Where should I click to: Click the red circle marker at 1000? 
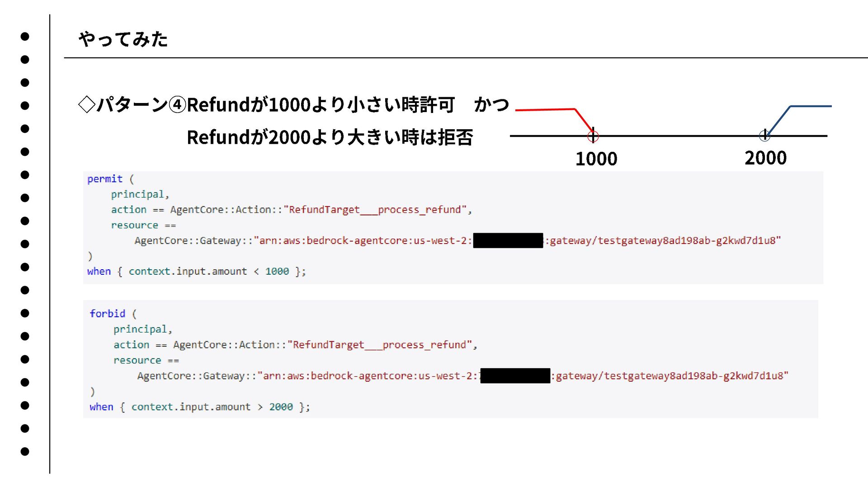click(593, 136)
